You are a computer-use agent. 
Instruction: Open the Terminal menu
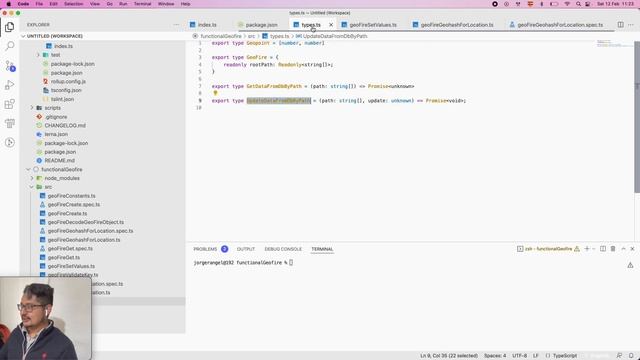(142, 4)
